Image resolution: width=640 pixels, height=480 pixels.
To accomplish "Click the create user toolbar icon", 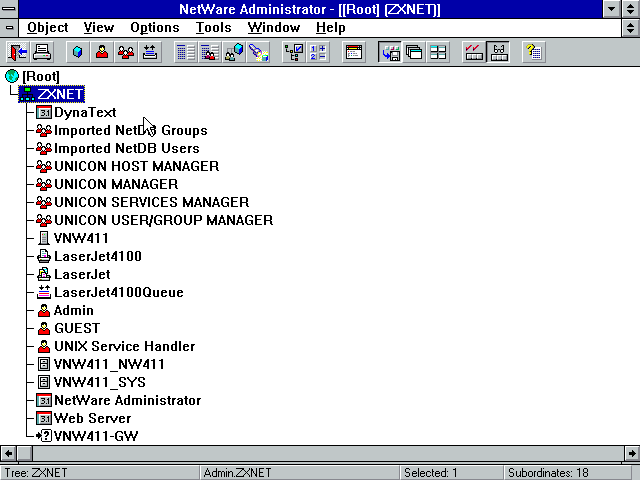I will pyautogui.click(x=102, y=52).
